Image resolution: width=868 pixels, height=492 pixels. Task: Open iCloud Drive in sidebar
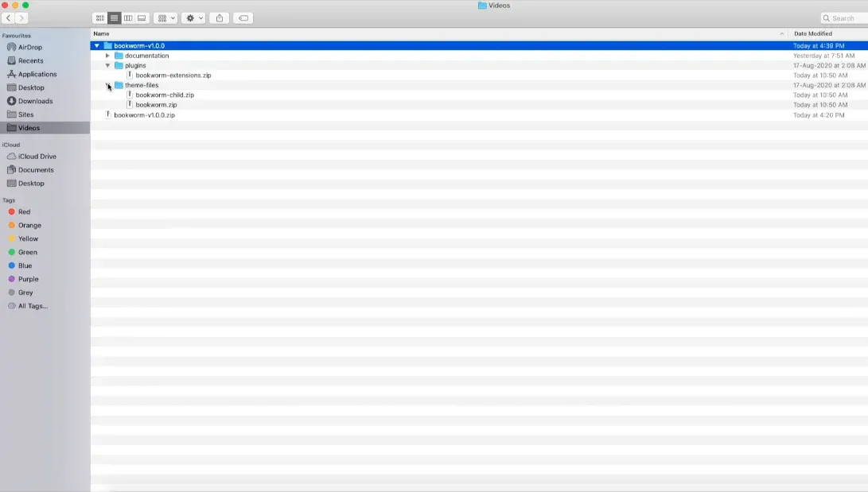coord(37,157)
